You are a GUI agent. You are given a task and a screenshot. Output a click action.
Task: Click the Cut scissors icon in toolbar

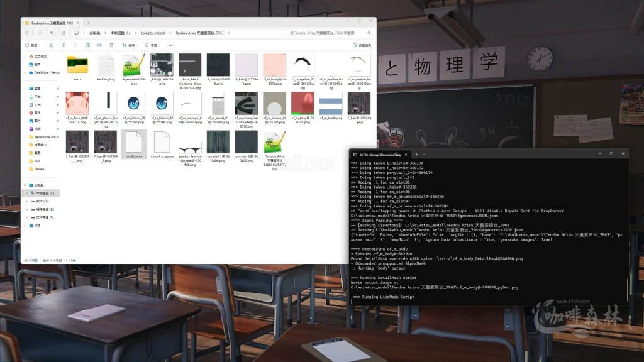(x=52, y=45)
